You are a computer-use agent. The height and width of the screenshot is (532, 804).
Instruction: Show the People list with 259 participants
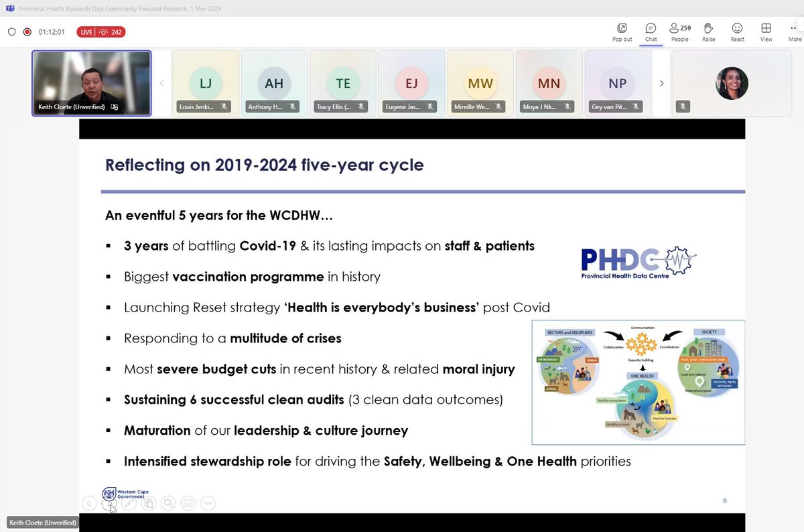coord(680,31)
